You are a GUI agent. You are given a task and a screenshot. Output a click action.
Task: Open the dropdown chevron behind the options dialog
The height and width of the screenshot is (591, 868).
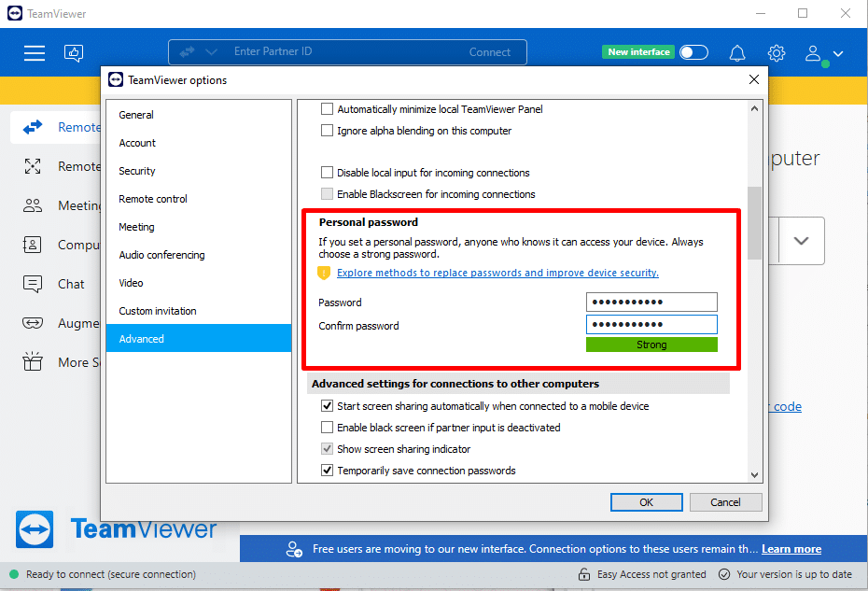pyautogui.click(x=801, y=241)
